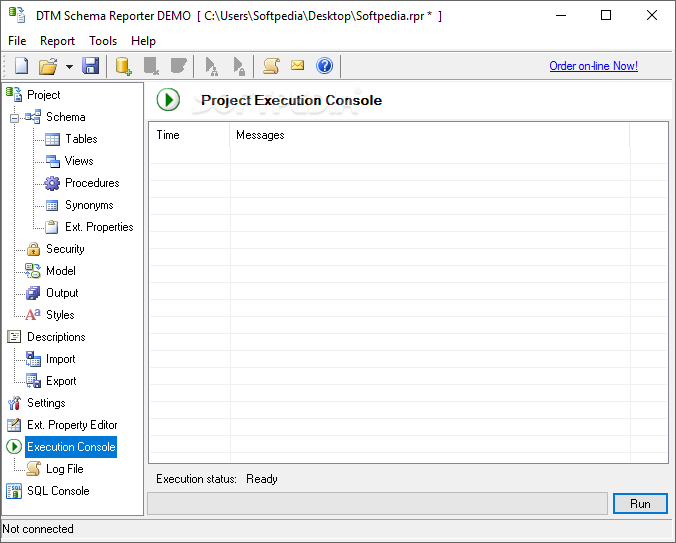Viewport: 676px width, 543px height.
Task: Open Log File under Execution Console
Action: [x=65, y=468]
